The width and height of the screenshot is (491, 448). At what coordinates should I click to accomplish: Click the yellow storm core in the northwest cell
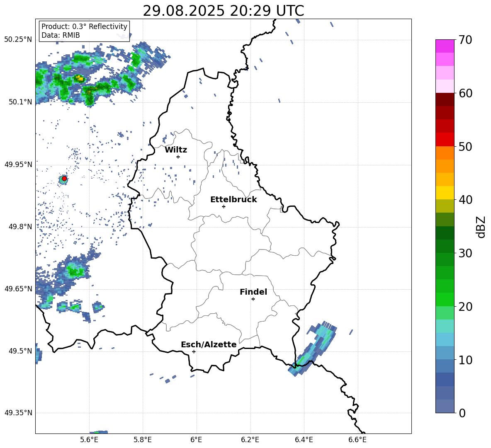coord(80,78)
